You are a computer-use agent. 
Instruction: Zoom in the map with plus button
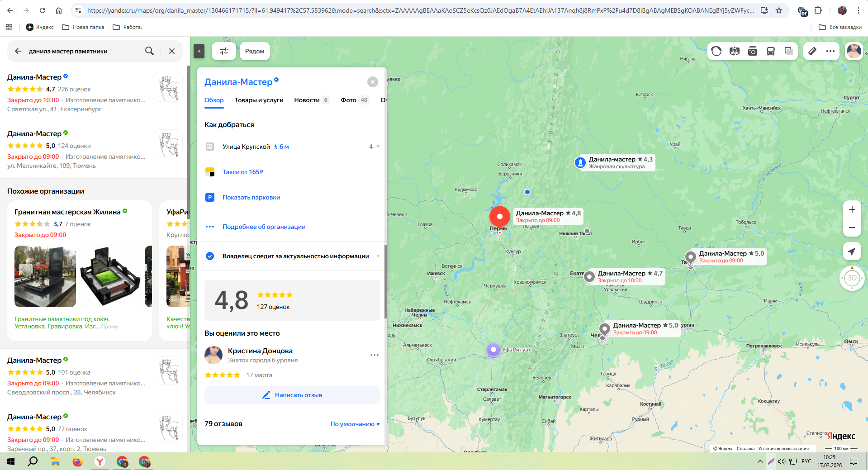[852, 209]
